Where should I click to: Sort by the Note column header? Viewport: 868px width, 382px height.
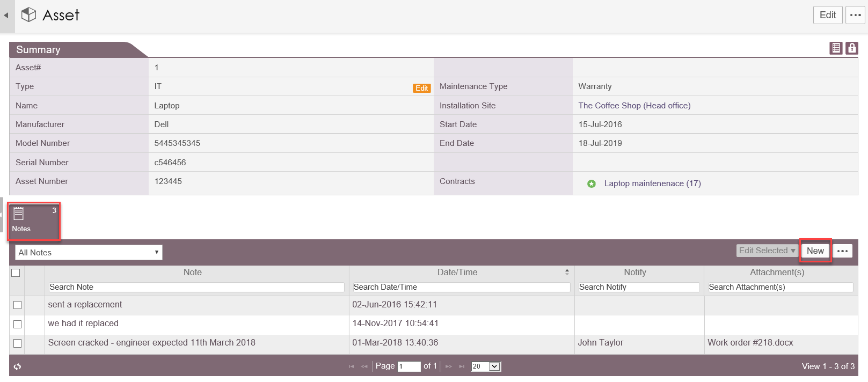point(193,273)
